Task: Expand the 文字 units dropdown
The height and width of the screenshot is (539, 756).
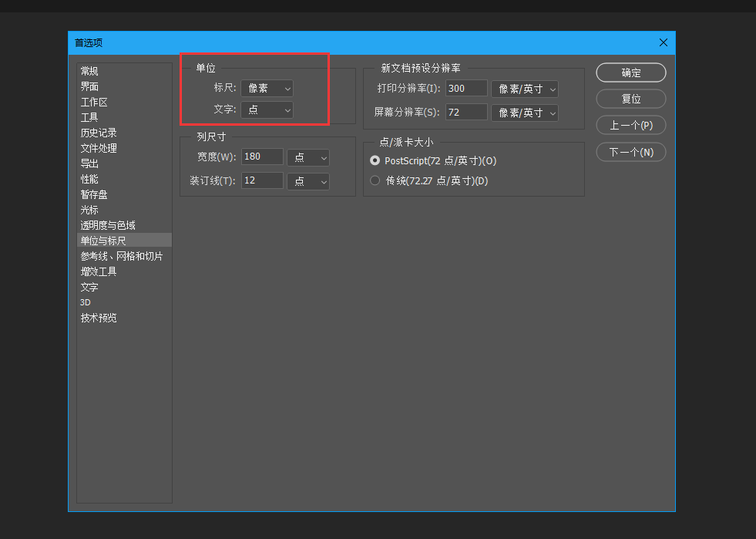Action: [267, 110]
